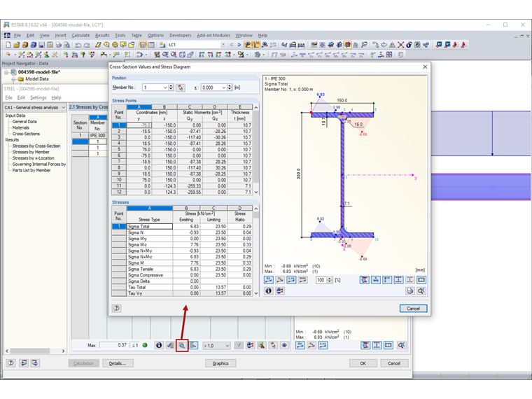The height and width of the screenshot is (399, 532).
Task: Toggle the eye view icon in bottom toolbar
Action: pyautogui.click(x=283, y=345)
